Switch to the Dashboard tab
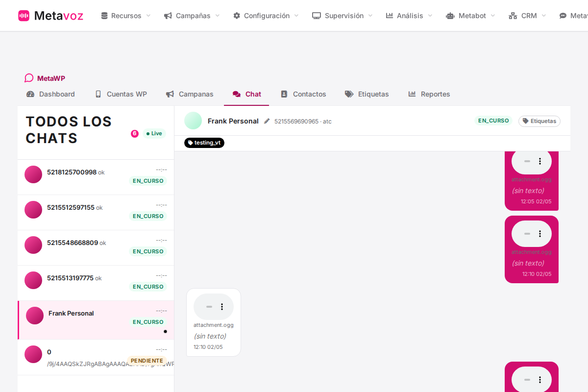 [51, 94]
